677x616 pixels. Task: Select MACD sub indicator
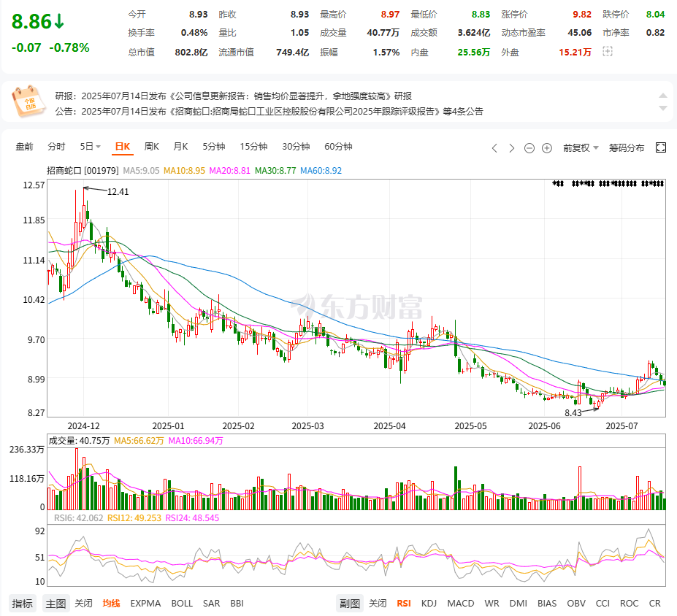(461, 603)
